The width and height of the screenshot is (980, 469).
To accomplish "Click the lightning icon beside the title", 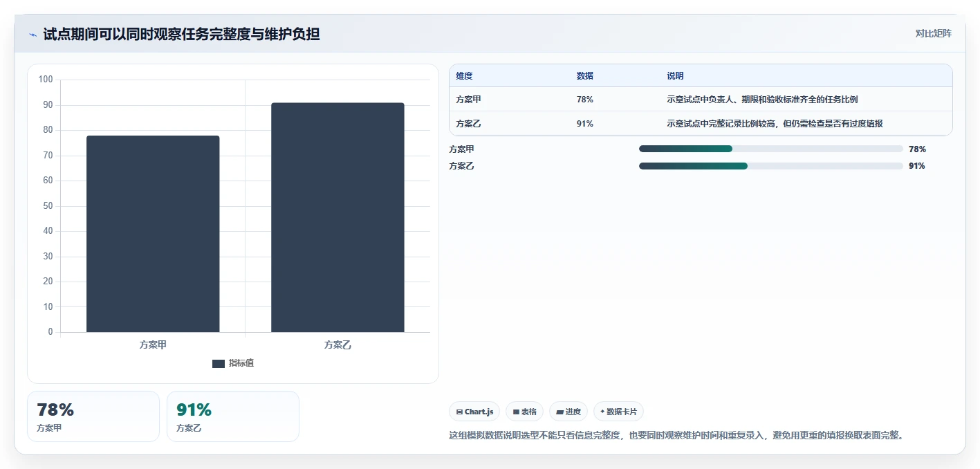I will [x=33, y=35].
